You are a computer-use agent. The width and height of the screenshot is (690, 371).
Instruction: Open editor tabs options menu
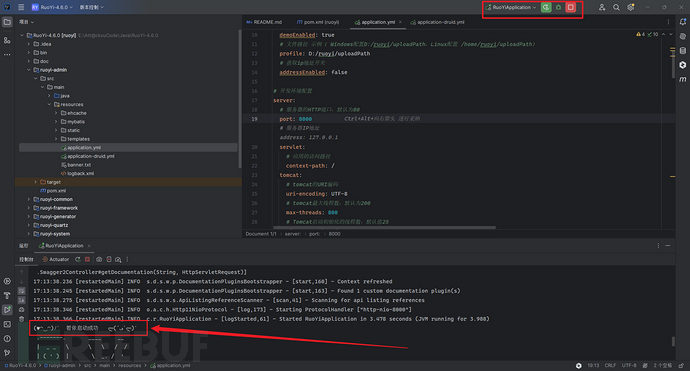click(668, 22)
